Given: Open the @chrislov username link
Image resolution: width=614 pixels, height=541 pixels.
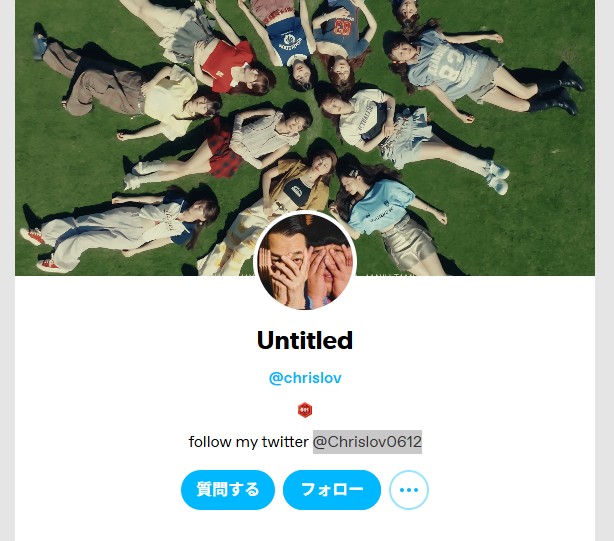Looking at the screenshot, I should tap(305, 378).
